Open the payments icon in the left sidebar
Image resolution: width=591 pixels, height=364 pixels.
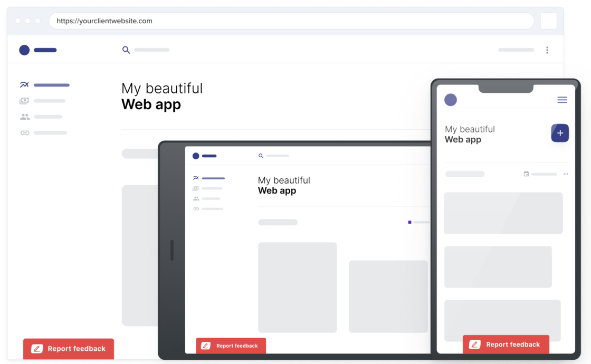click(24, 100)
